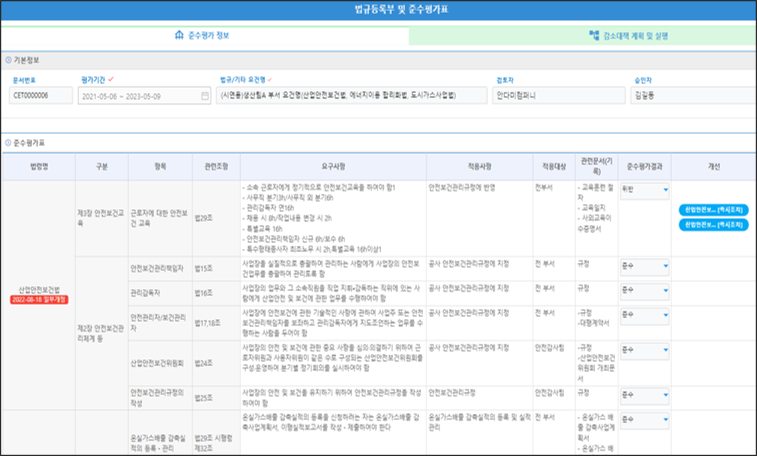Click the 근로자에 대한 안전보건 교육 cell

point(160,218)
